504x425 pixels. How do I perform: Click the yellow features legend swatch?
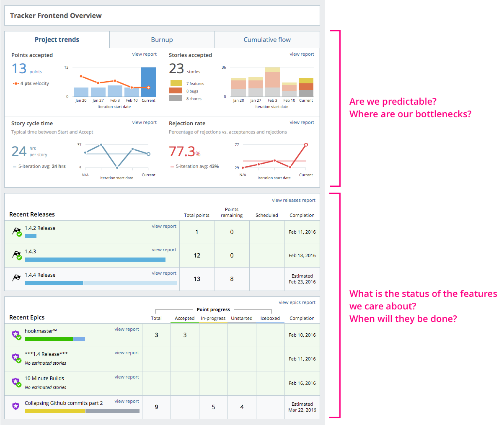[176, 83]
